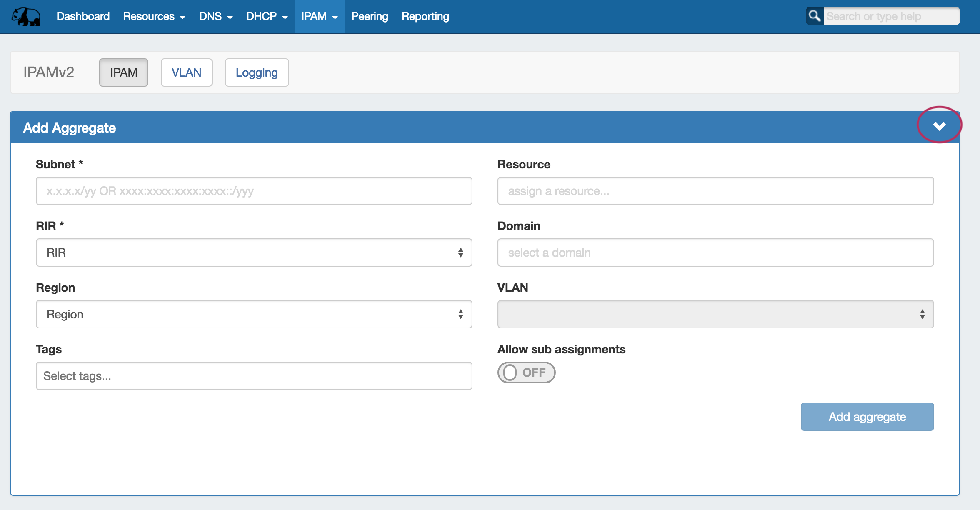Viewport: 980px width, 510px height.
Task: Open the Reporting page
Action: tap(425, 17)
